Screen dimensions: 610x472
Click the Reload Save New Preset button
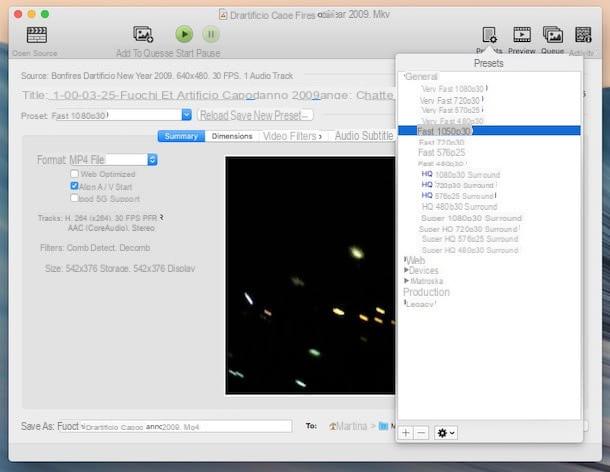pyautogui.click(x=255, y=115)
